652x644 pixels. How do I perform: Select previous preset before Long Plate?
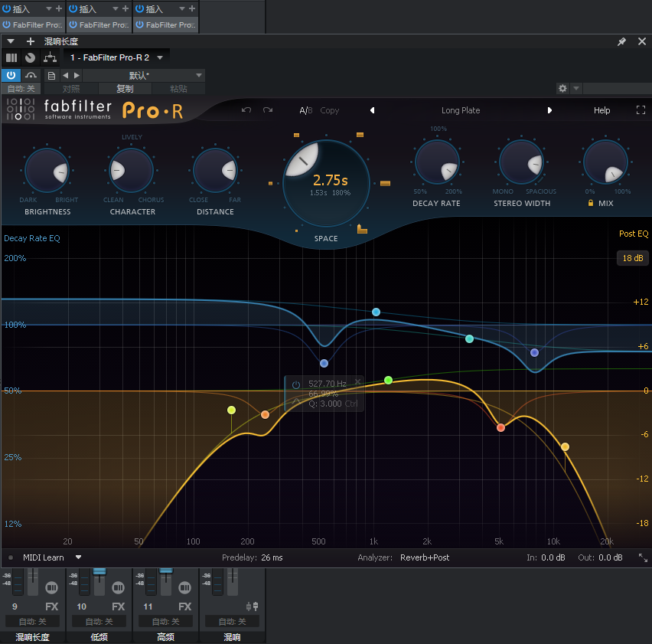(373, 110)
